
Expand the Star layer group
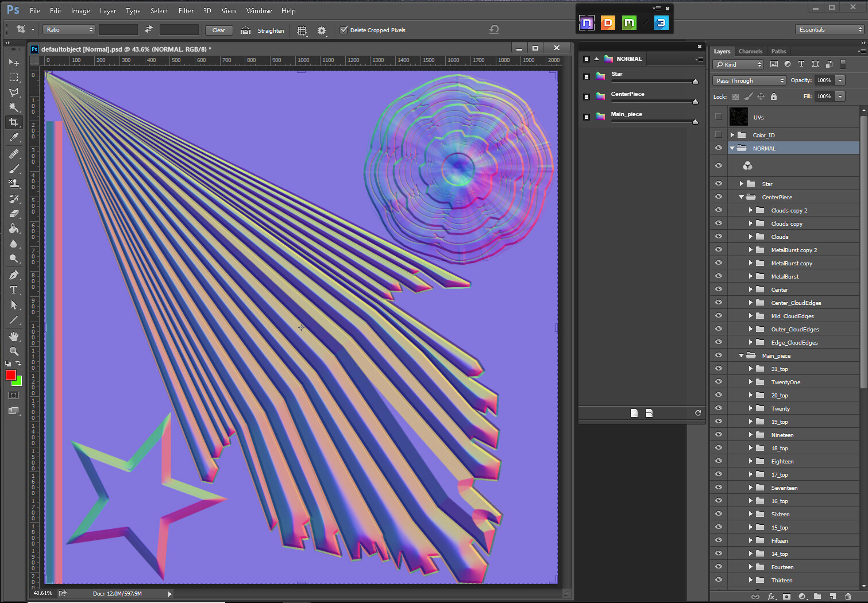741,184
